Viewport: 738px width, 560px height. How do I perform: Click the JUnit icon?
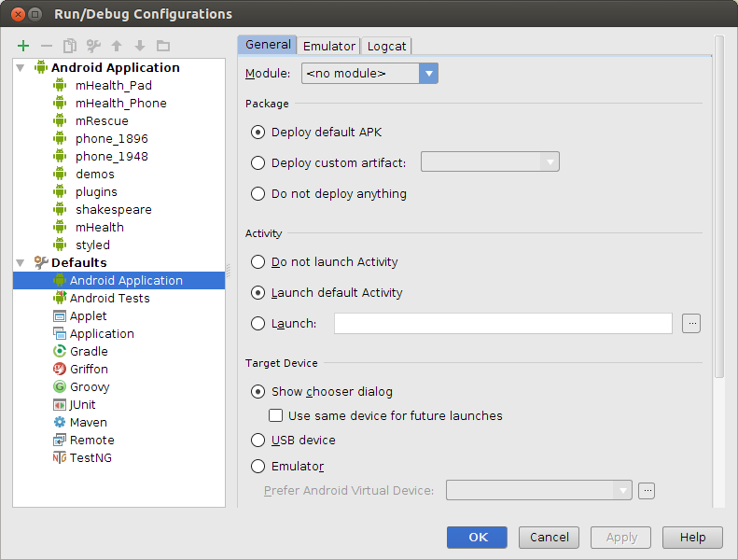(60, 404)
